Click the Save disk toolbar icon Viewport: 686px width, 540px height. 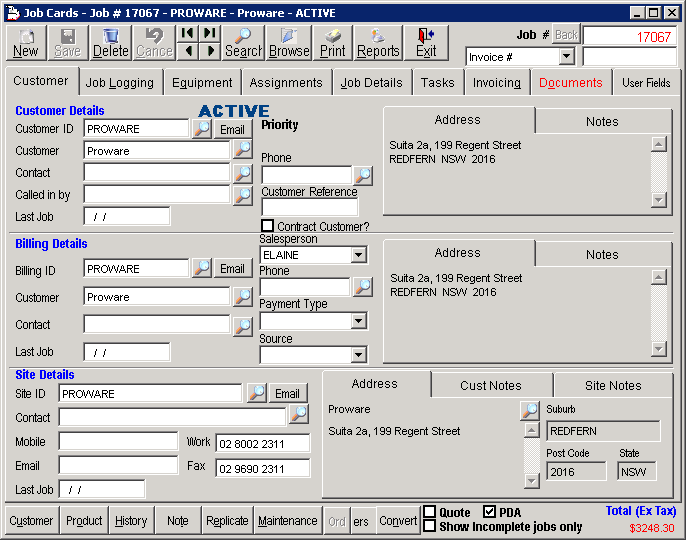68,42
